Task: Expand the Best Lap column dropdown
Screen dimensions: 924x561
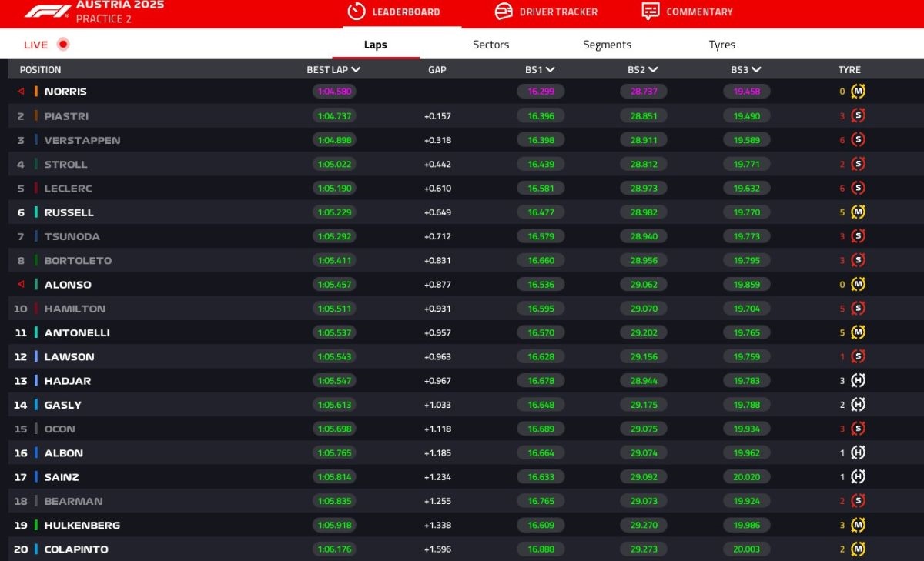Action: coord(355,70)
